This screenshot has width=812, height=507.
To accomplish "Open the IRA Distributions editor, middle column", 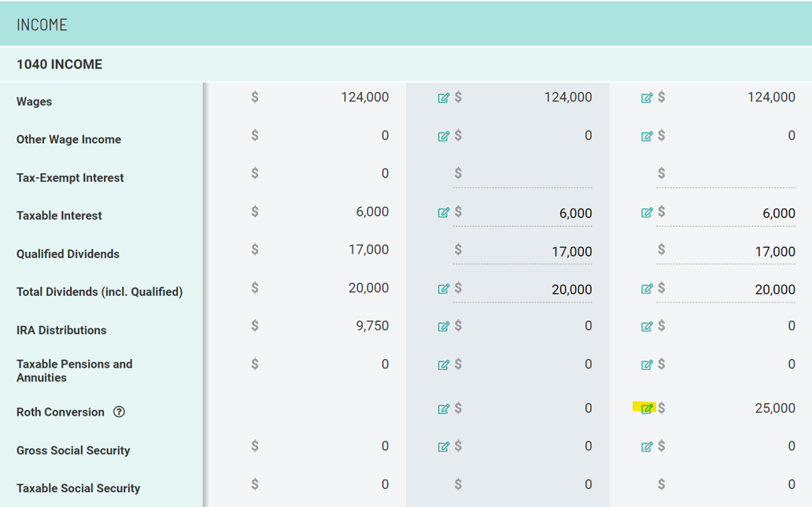I will [x=444, y=327].
